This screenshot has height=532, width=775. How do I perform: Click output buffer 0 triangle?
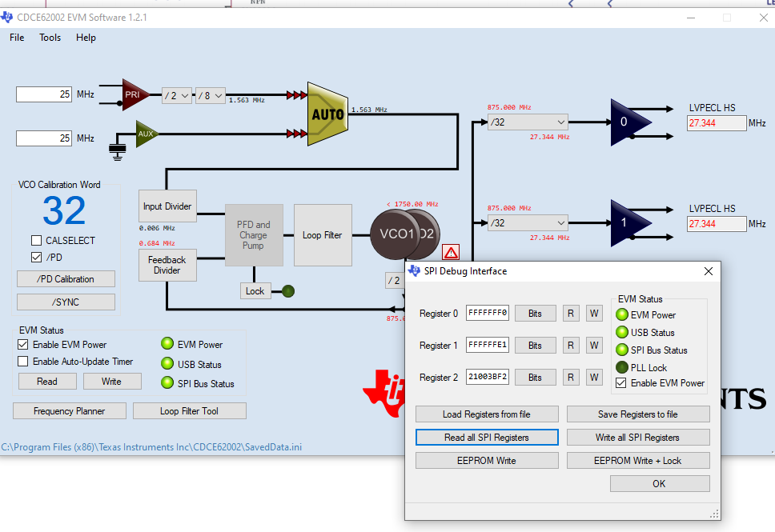630,122
